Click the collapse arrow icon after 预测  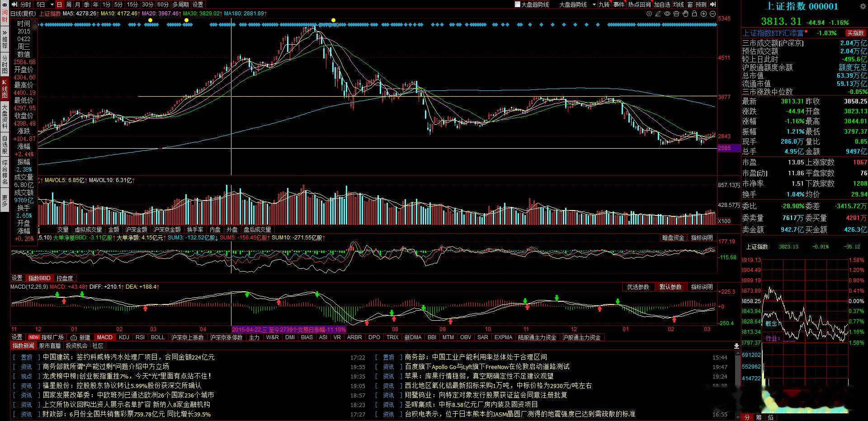[x=713, y=5]
